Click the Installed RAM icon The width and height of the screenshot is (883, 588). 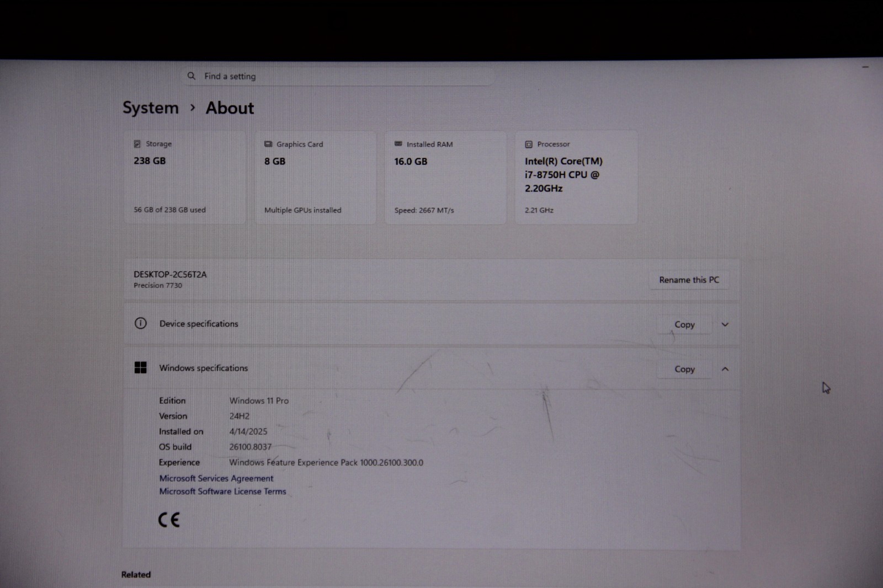pyautogui.click(x=398, y=144)
